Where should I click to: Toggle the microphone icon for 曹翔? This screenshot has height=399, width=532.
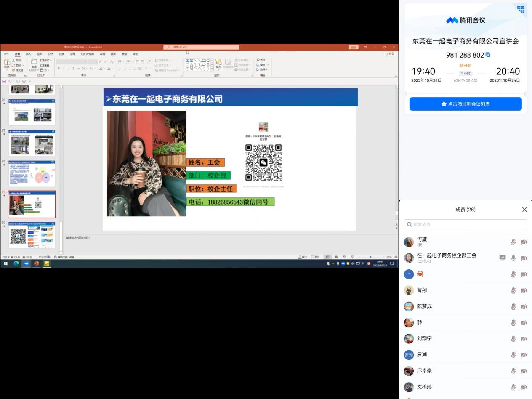(x=513, y=290)
